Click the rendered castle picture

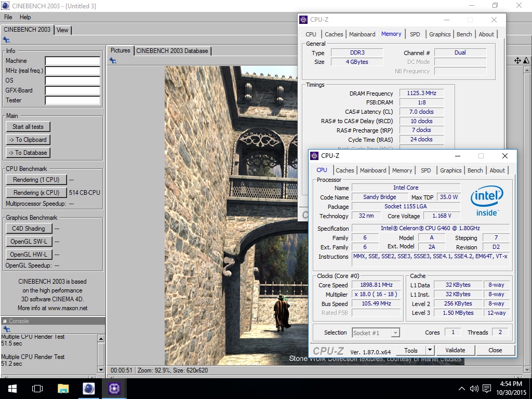tap(231, 216)
